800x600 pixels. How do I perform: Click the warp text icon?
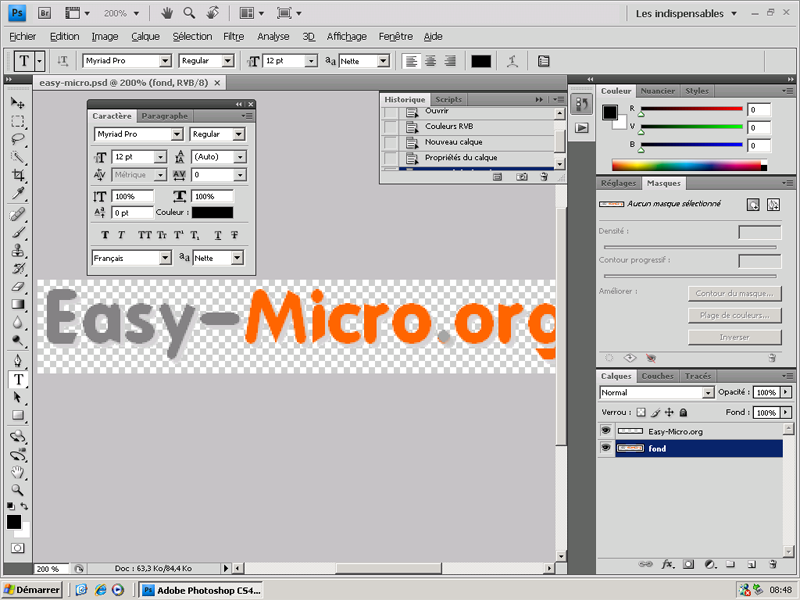coord(512,61)
